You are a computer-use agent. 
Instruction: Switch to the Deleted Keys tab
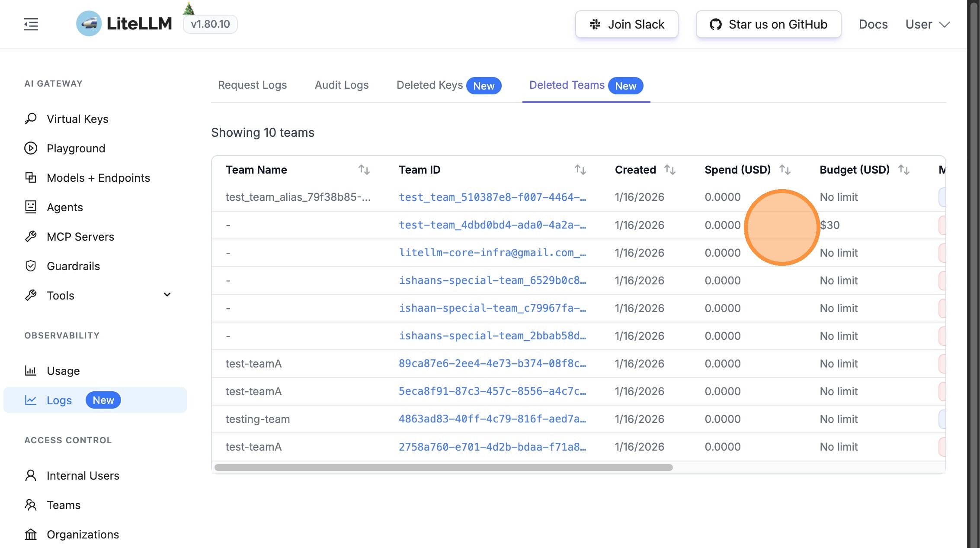tap(429, 85)
